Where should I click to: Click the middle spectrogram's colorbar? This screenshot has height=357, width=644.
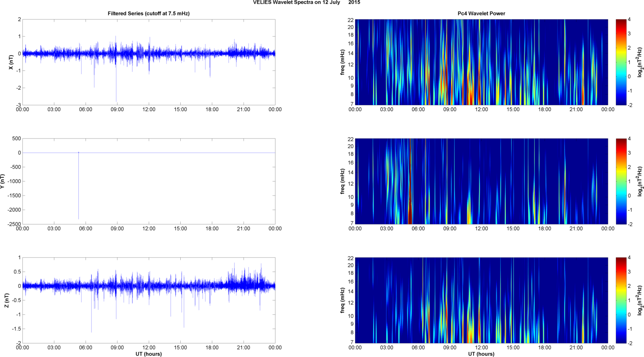[621, 181]
